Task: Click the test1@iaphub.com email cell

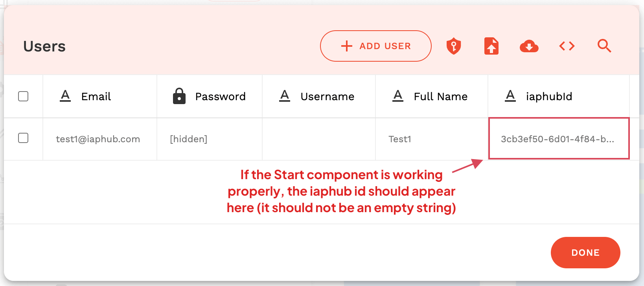Action: pyautogui.click(x=98, y=139)
